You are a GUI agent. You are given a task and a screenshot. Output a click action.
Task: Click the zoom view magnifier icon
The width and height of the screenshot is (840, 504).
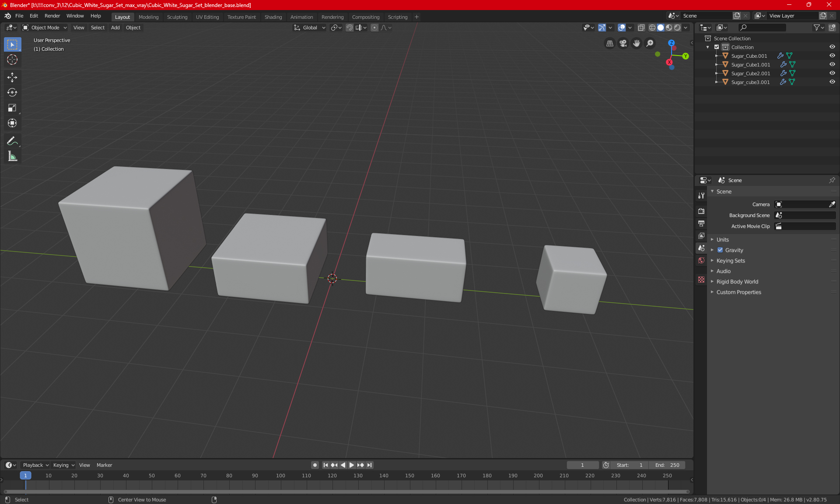[x=650, y=43]
